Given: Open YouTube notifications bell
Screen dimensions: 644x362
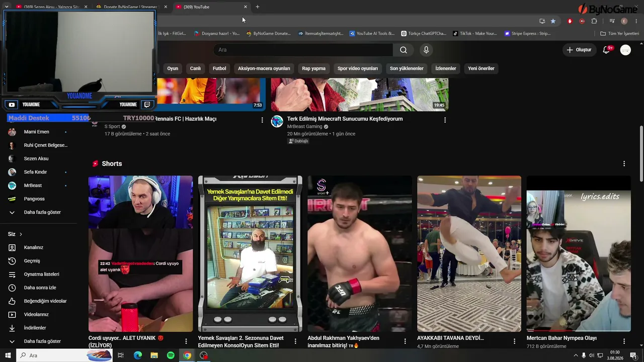Looking at the screenshot, I should tap(606, 50).
